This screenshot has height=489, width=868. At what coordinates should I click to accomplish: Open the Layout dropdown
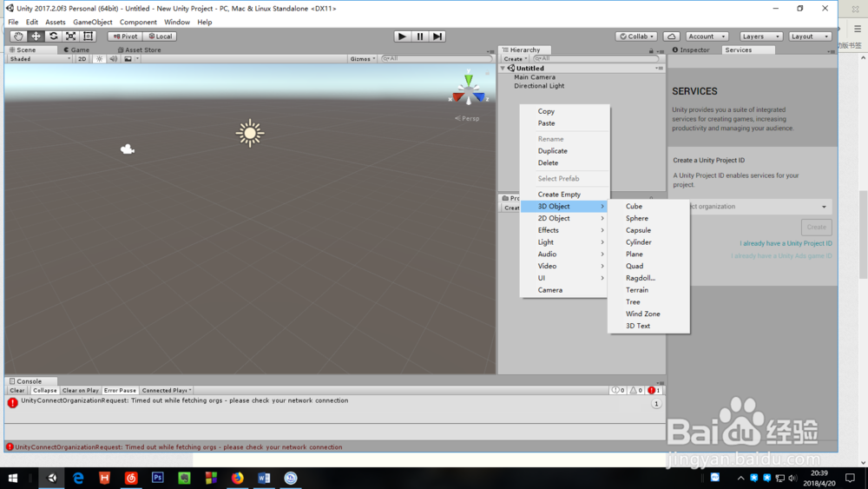[x=810, y=36]
